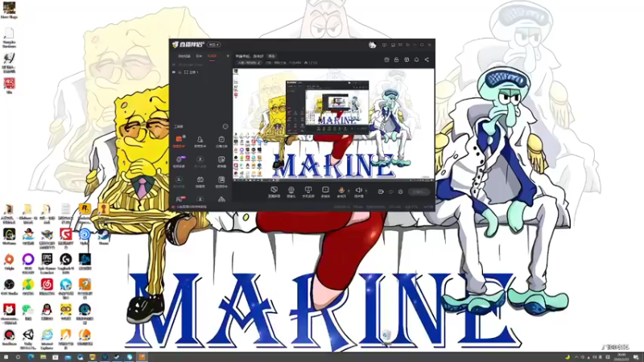This screenshot has height=362, width=644.
Task: Select the fullscreen source row in list
Action: (x=200, y=72)
